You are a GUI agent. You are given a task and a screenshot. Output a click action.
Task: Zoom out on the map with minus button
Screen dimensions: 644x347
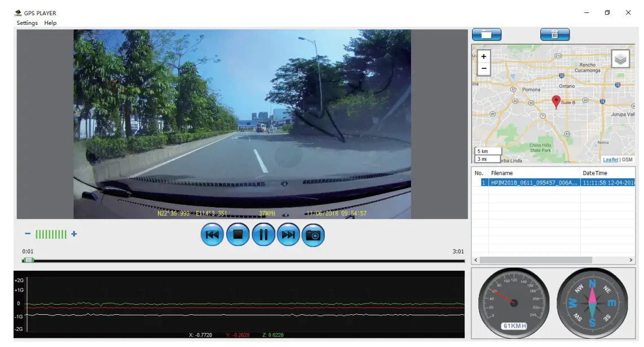[484, 68]
